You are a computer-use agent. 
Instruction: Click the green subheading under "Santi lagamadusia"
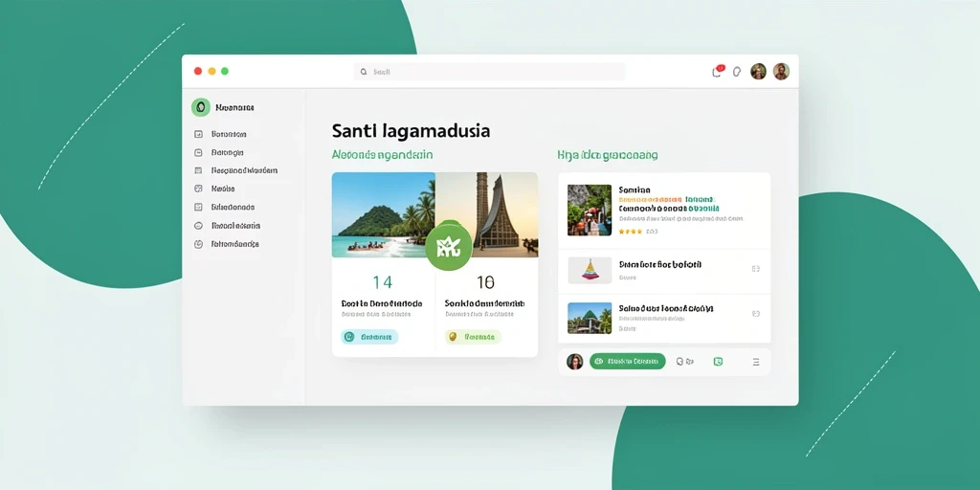[x=382, y=154]
